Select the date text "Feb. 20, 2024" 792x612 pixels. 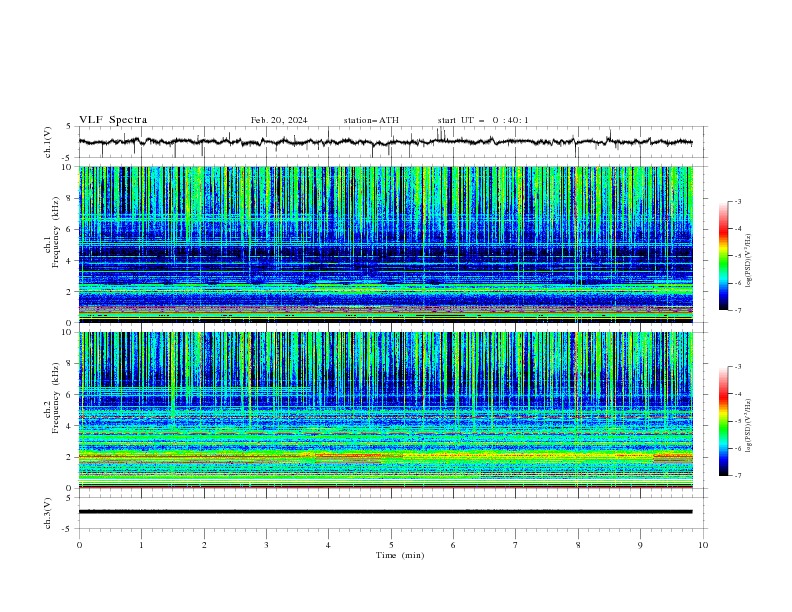click(x=279, y=120)
